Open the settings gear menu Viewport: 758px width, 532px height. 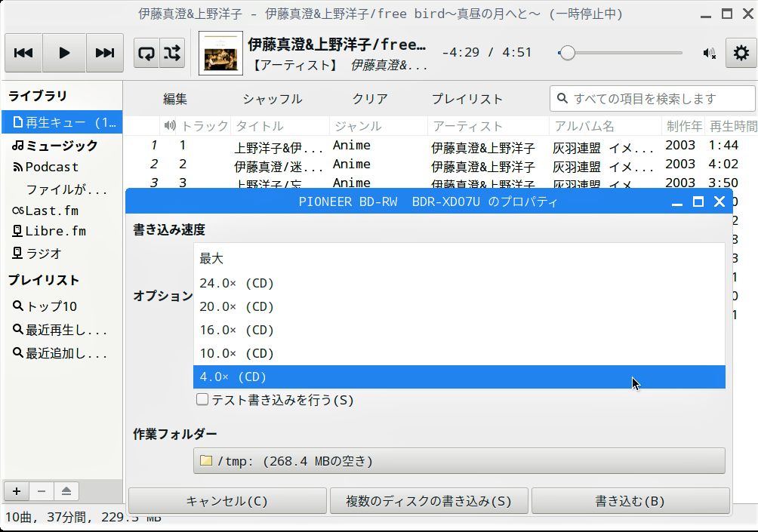coord(741,53)
